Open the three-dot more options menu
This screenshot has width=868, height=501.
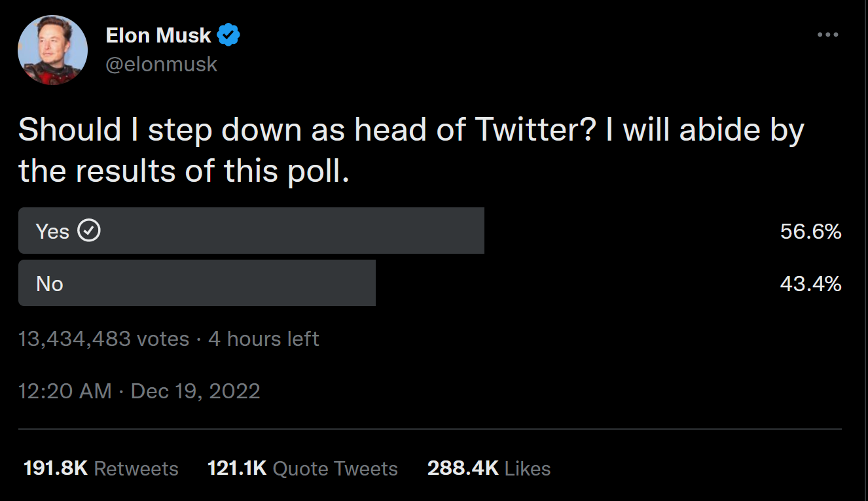tap(828, 35)
